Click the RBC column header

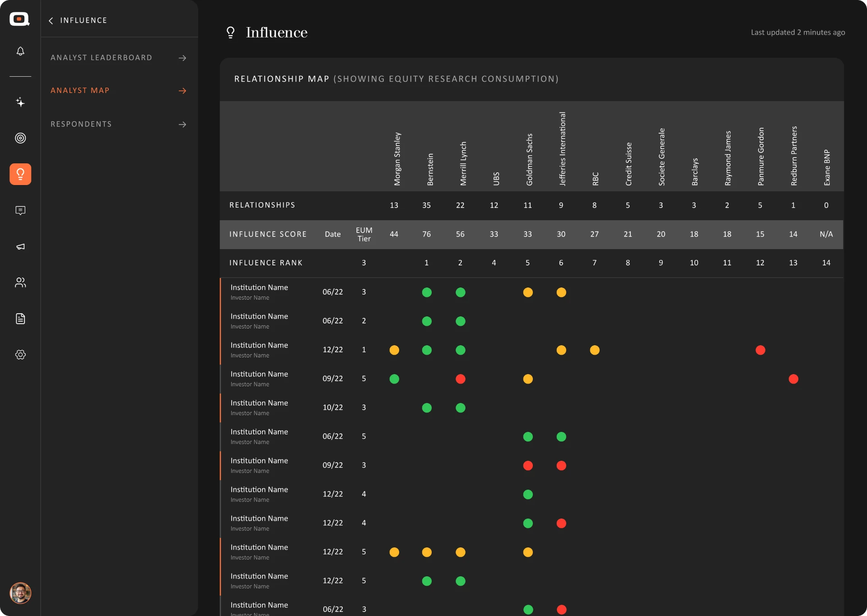click(x=595, y=179)
